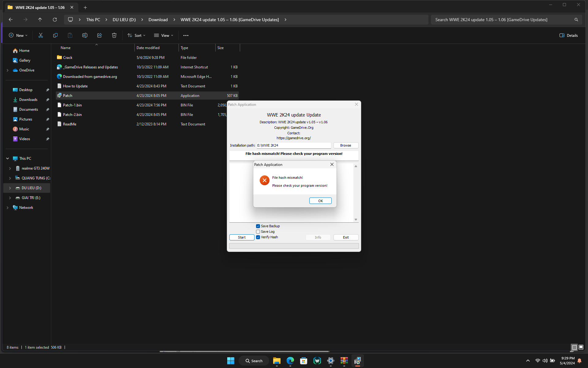Click the Rename icon in toolbar
Image resolution: width=588 pixels, height=368 pixels.
85,35
